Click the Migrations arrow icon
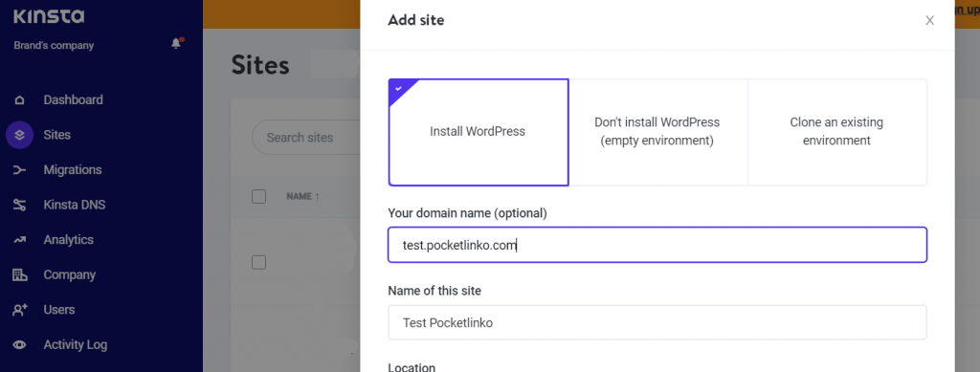The image size is (980, 372). [19, 170]
